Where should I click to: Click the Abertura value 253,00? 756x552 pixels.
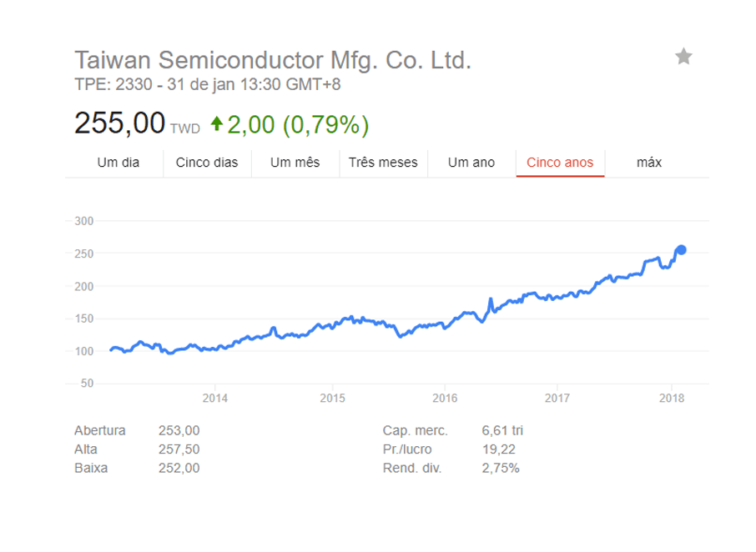pos(179,430)
